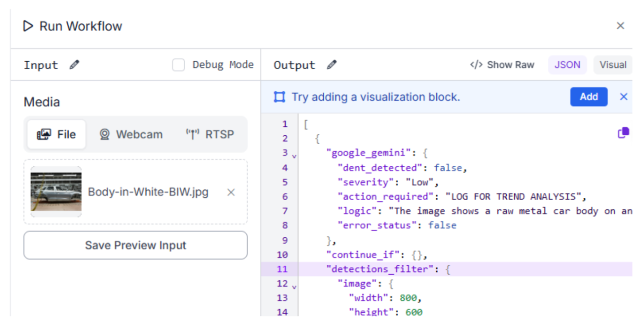Viewport: 644px width, 333px height.
Task: Switch to the JSON view tab
Action: pyautogui.click(x=567, y=65)
